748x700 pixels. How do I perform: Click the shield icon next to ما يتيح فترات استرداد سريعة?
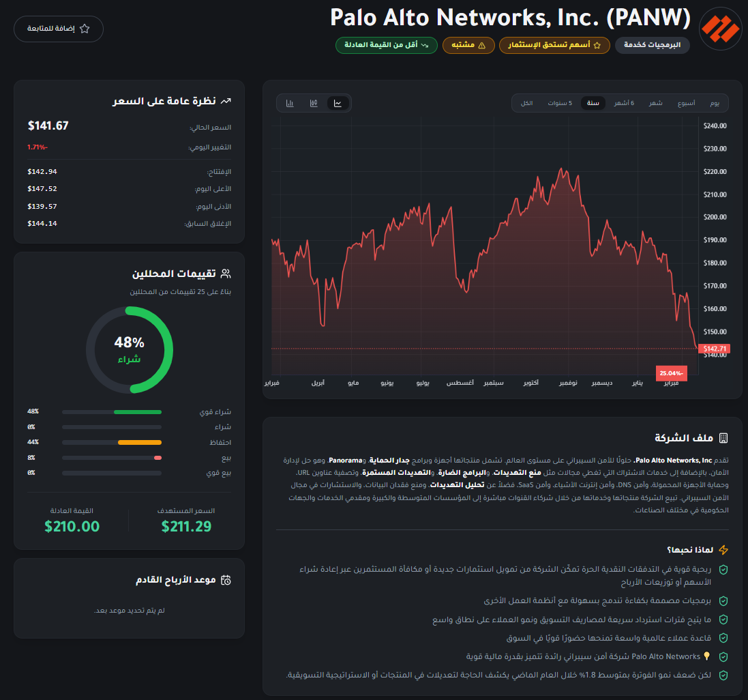723,619
